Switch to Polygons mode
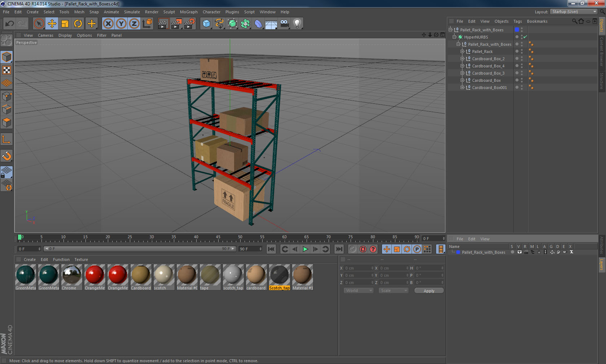The height and width of the screenshot is (364, 606). tap(6, 123)
